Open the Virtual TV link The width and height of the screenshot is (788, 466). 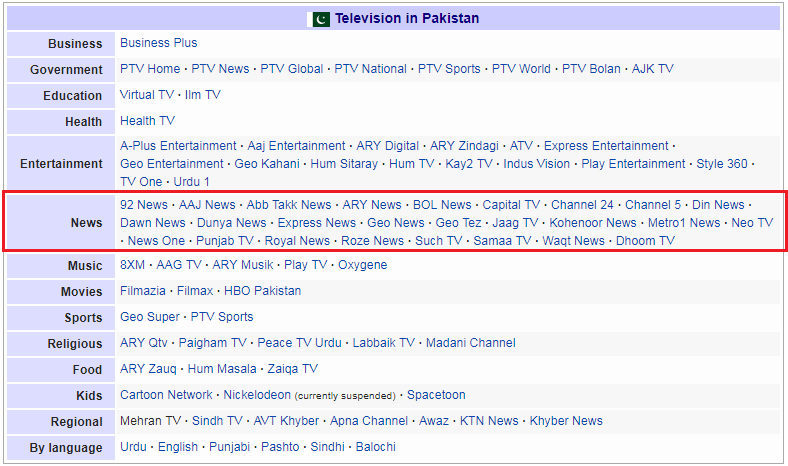point(146,95)
